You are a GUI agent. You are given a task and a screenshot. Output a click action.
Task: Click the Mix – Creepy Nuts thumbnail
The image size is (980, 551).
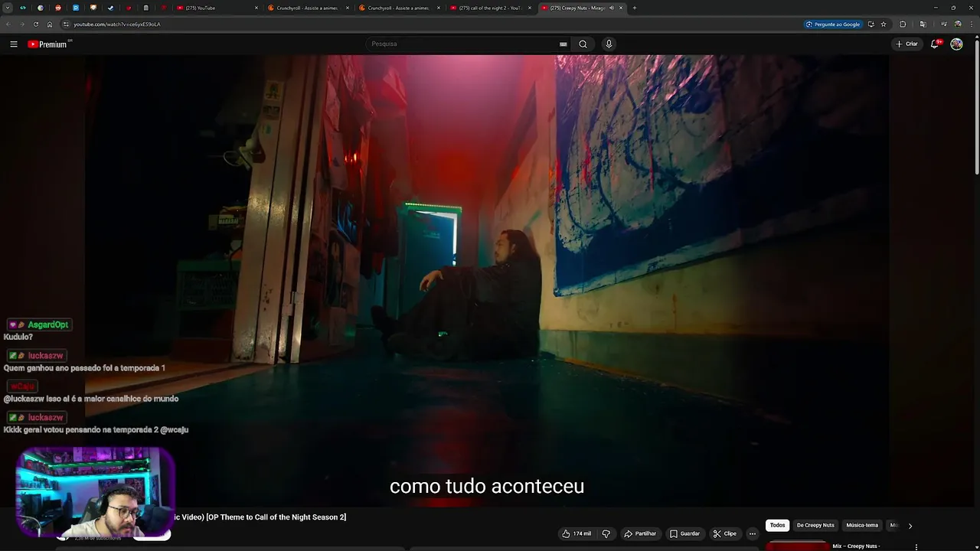click(798, 546)
